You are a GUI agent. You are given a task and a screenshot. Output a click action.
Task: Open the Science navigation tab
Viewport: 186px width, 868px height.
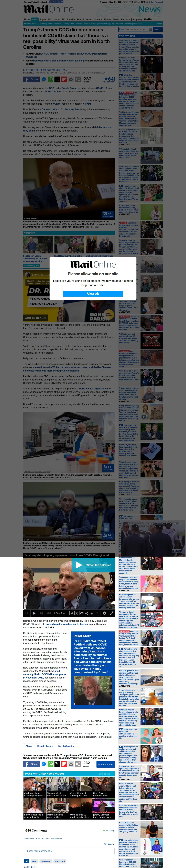(98, 19)
